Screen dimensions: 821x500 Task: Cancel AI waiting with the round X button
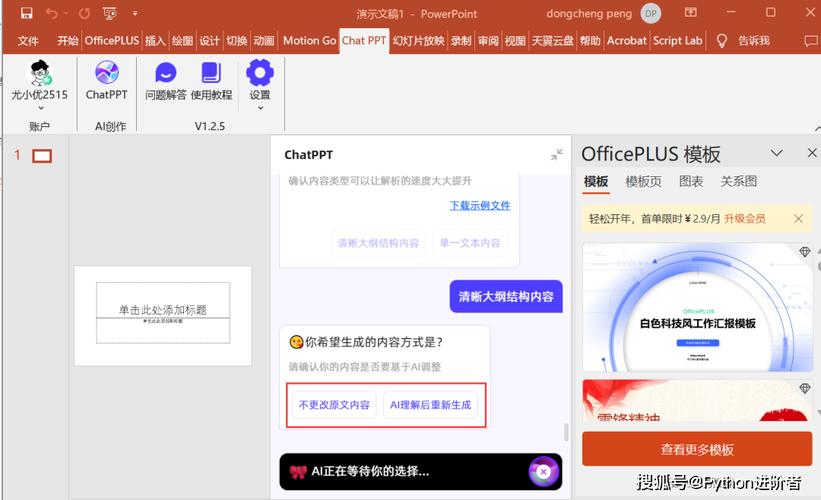pyautogui.click(x=543, y=472)
